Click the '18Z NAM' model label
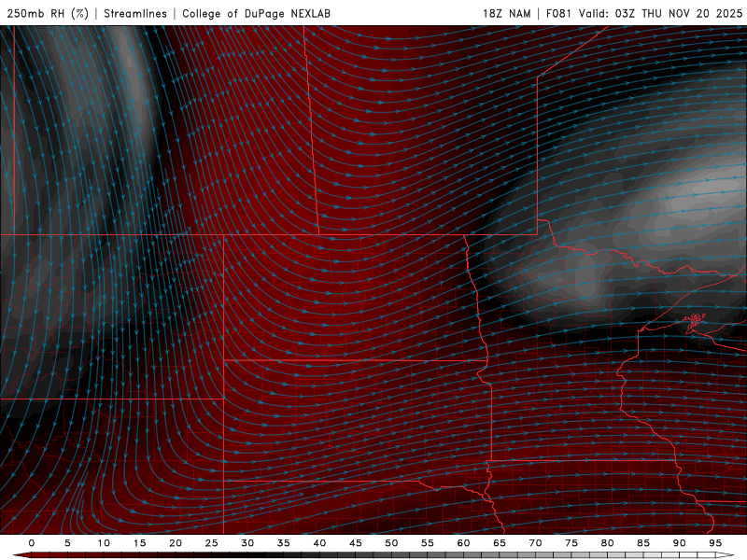 click(506, 13)
